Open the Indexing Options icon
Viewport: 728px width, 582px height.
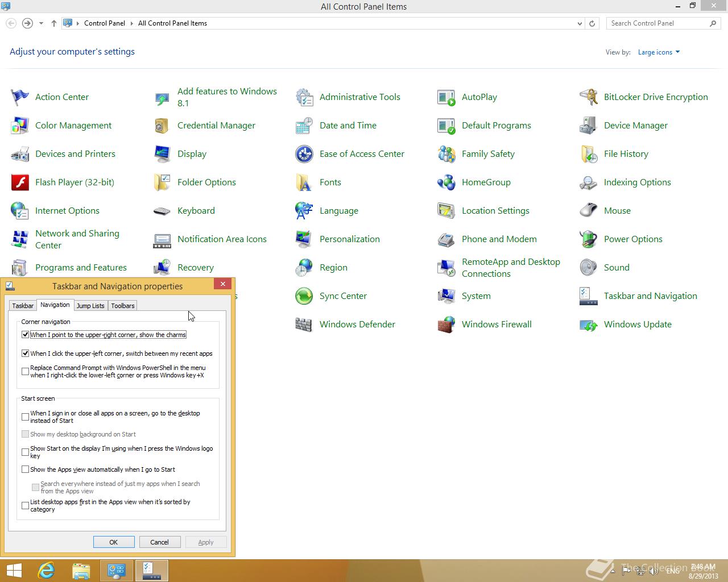click(589, 182)
